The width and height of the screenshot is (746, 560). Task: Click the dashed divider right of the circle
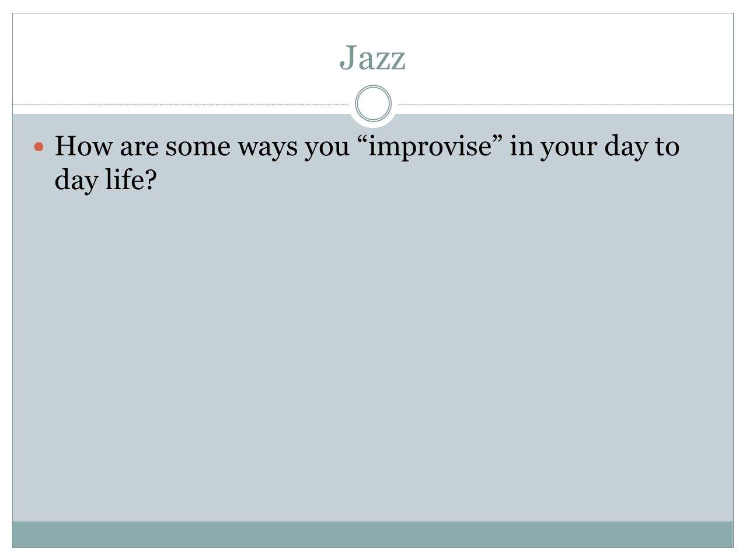click(x=565, y=105)
